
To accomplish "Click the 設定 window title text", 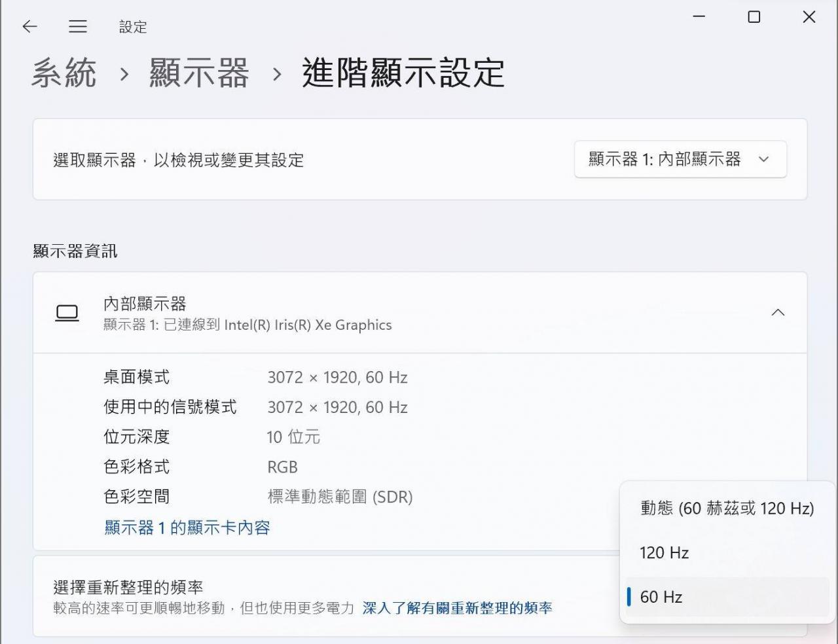I will tap(133, 27).
